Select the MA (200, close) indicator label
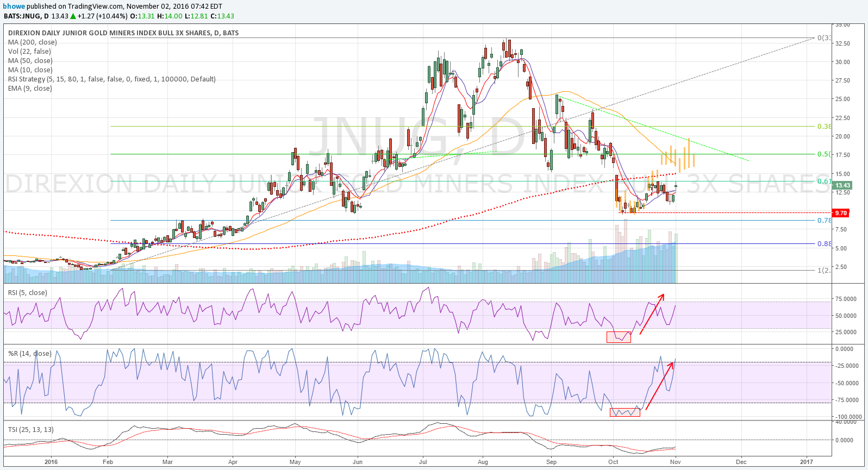 point(33,42)
